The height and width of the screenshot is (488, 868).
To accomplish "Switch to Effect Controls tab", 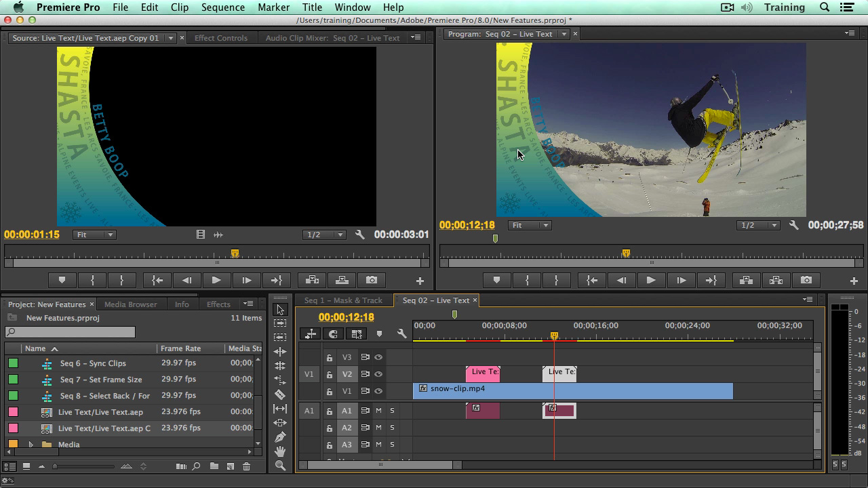I will pos(221,38).
